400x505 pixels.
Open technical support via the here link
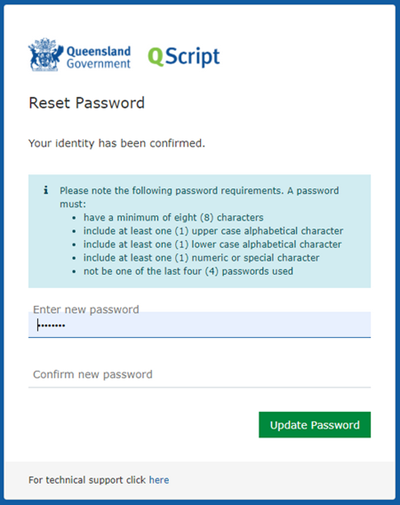(159, 480)
